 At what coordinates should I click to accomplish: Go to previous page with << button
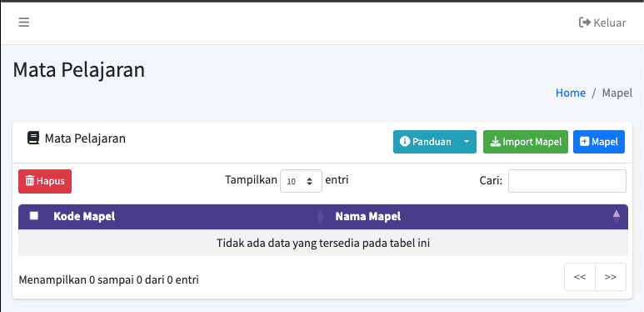580,277
